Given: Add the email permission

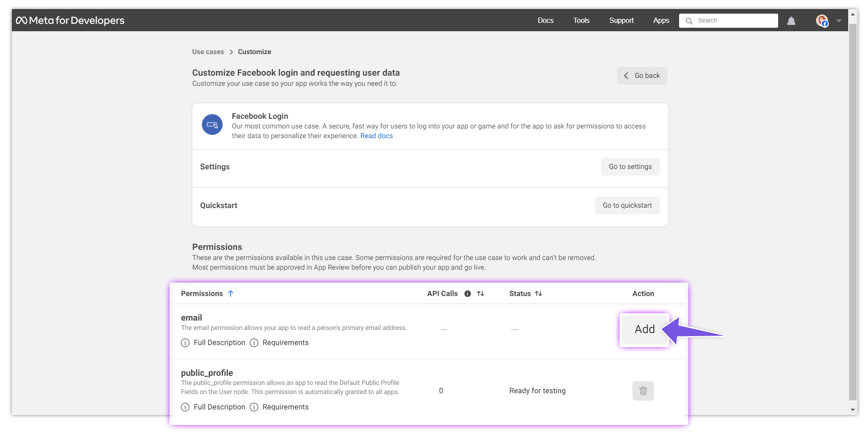Looking at the screenshot, I should tap(644, 329).
